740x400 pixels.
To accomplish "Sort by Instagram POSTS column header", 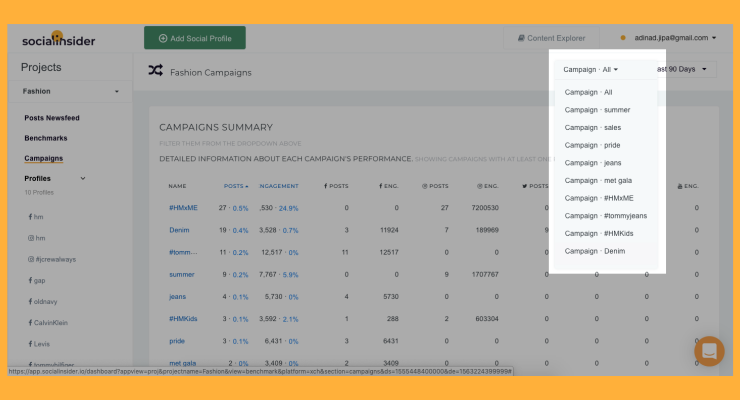I will (435, 186).
